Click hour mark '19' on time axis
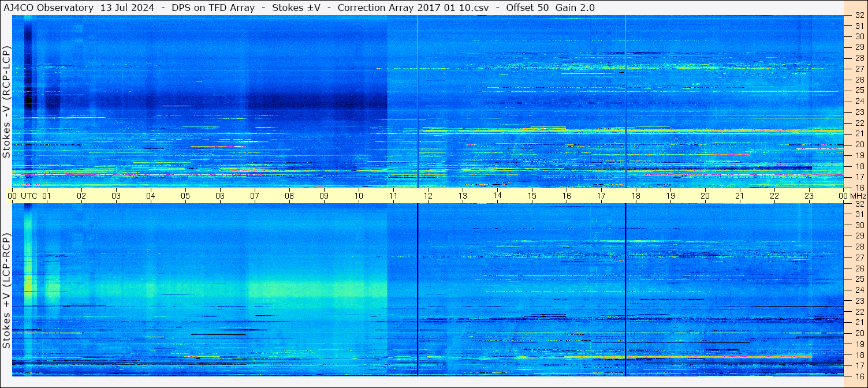The width and height of the screenshot is (868, 388). pos(670,196)
